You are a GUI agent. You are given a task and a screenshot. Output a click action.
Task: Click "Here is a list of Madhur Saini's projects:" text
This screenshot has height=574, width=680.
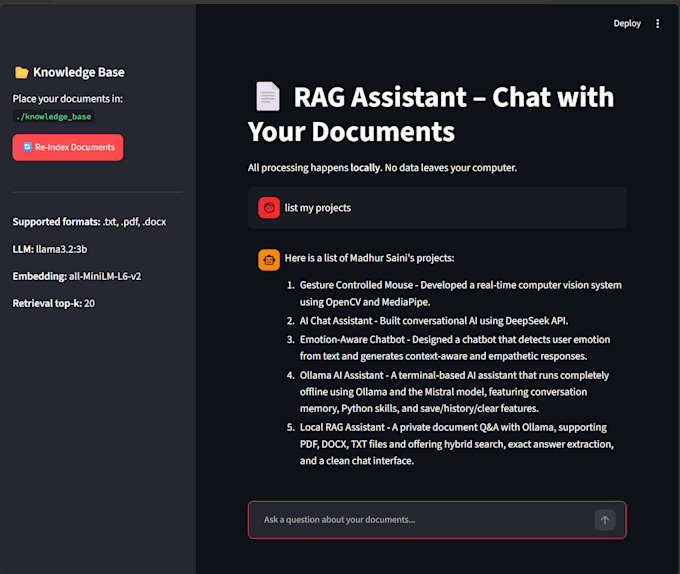point(369,258)
